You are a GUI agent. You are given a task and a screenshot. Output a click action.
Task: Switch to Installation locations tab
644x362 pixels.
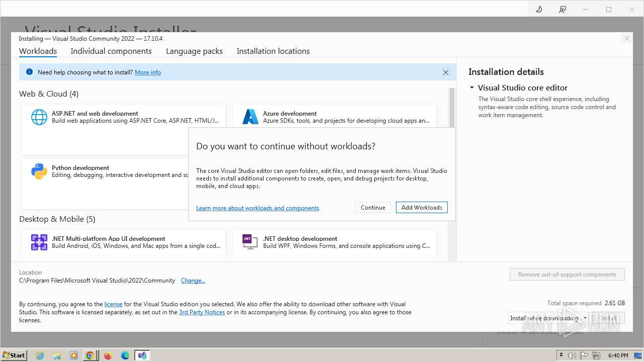pyautogui.click(x=273, y=51)
